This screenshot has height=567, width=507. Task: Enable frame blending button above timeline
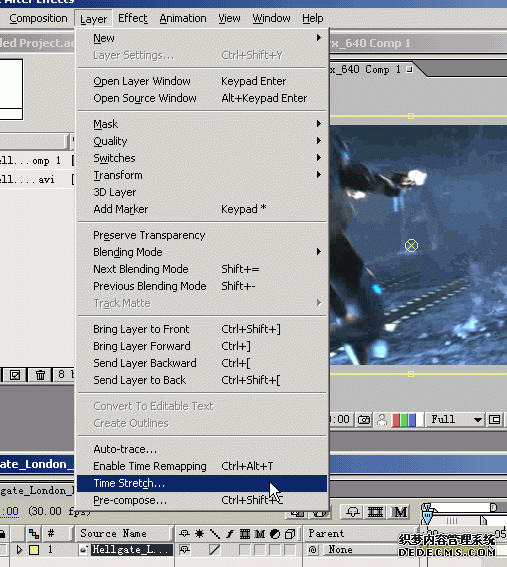coord(376,512)
